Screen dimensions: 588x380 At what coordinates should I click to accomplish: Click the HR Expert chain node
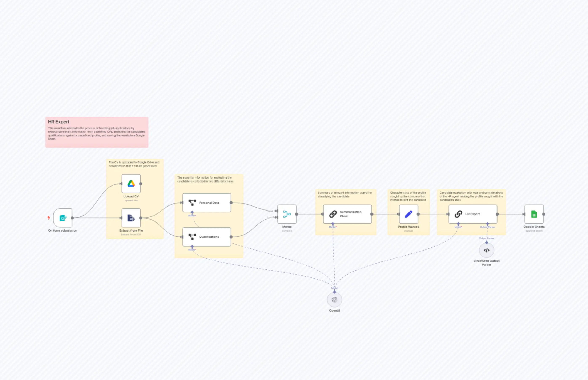tap(473, 214)
